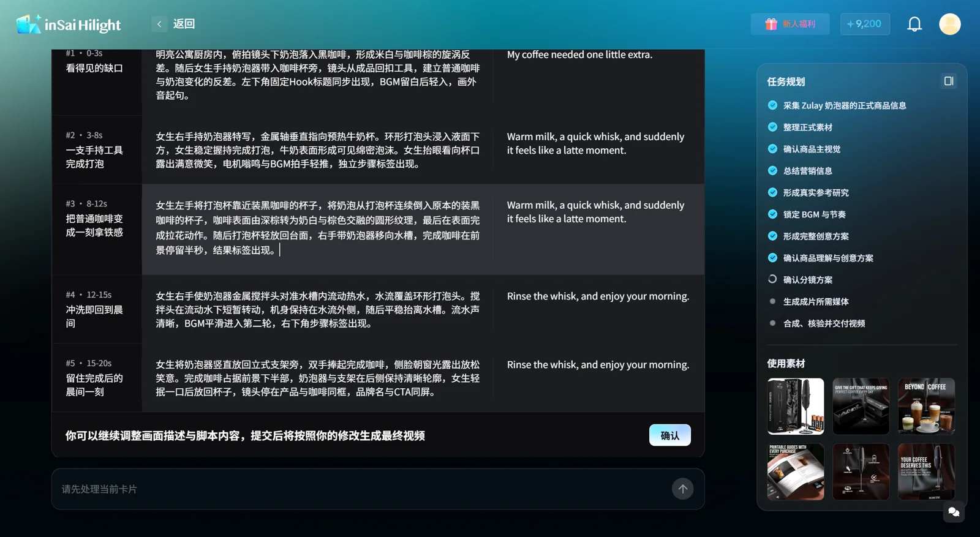The height and width of the screenshot is (537, 980).
Task: Send message with the up-arrow button
Action: pyautogui.click(x=682, y=489)
